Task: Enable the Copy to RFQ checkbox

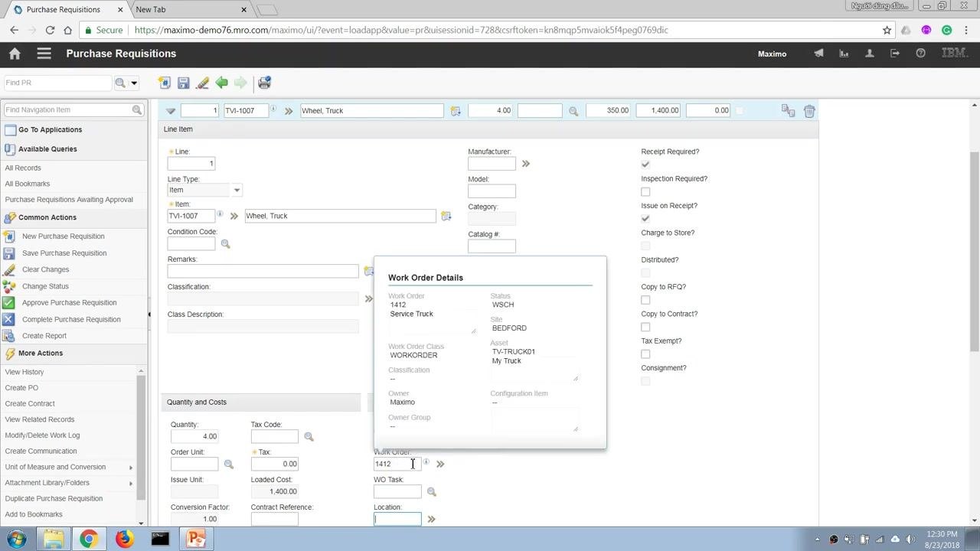Action: tap(645, 300)
